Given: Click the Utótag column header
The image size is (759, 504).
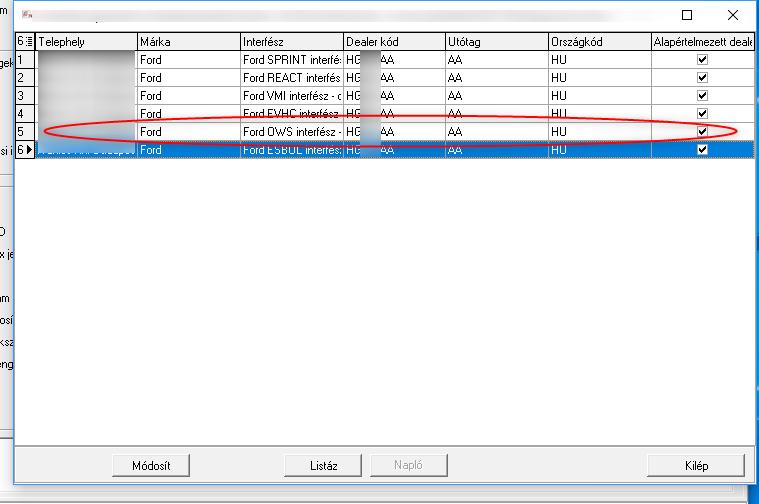Looking at the screenshot, I should (497, 42).
